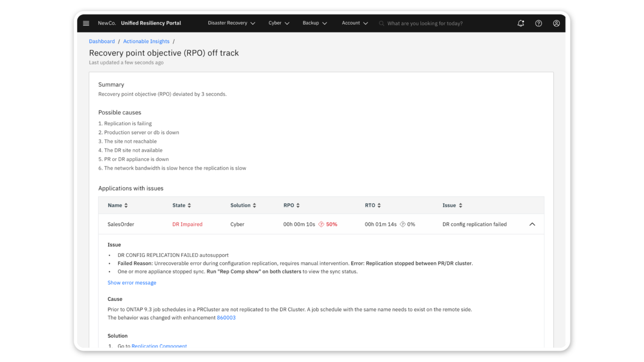Click the RPO 50% warning icon

tap(321, 224)
